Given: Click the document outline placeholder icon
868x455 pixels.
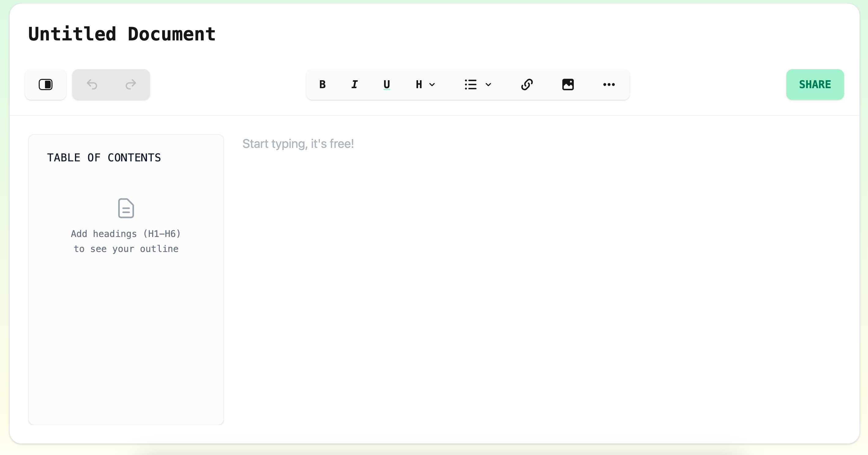Looking at the screenshot, I should [x=126, y=208].
